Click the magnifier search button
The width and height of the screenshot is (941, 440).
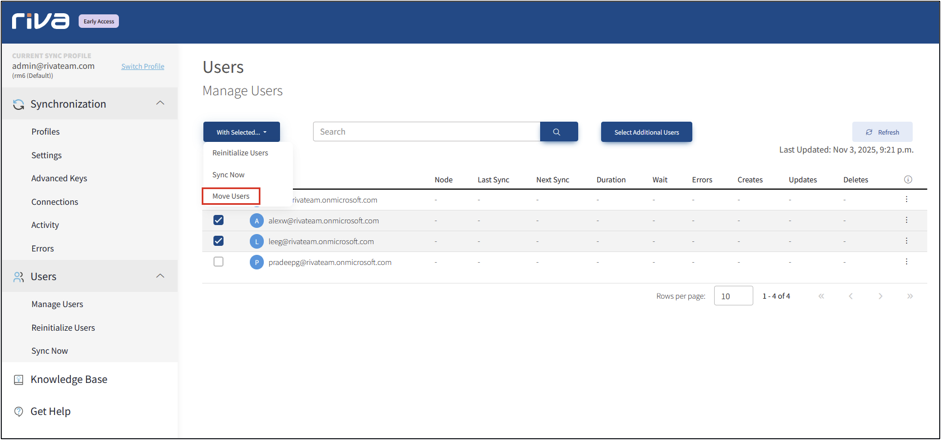[x=559, y=132]
